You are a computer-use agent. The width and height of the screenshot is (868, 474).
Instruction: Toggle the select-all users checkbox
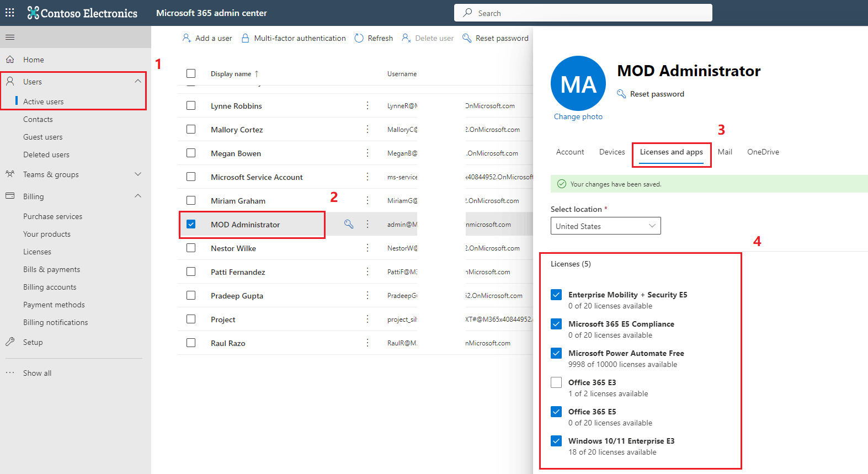click(191, 73)
